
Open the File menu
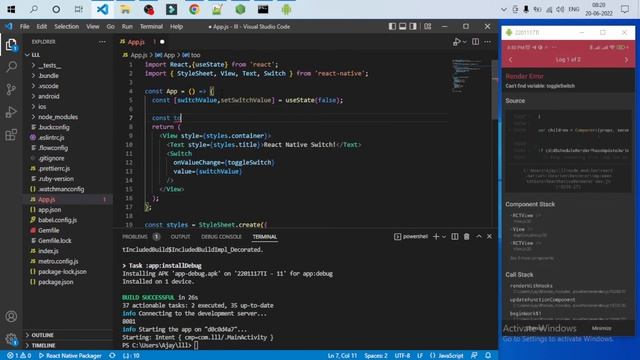click(x=24, y=27)
